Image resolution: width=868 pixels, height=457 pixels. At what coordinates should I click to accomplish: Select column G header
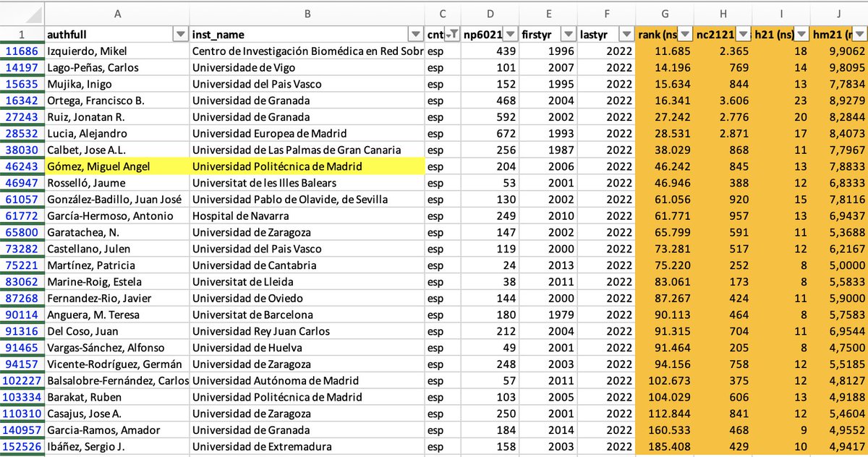pyautogui.click(x=665, y=12)
